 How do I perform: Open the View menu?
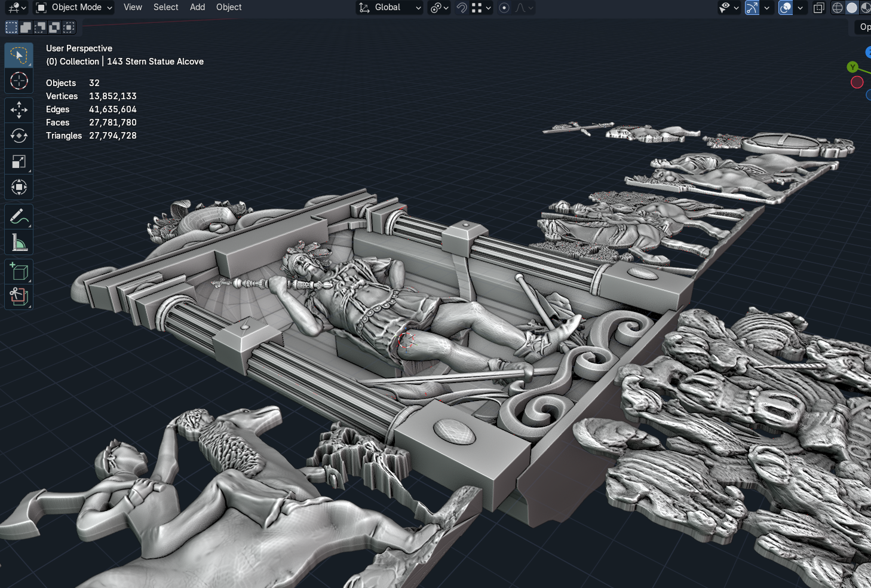(x=133, y=8)
